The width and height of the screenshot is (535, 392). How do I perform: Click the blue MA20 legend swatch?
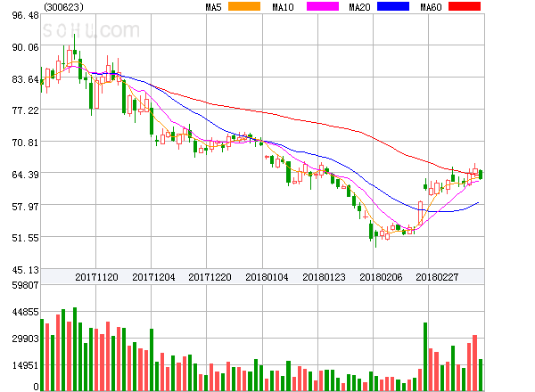[393, 6]
